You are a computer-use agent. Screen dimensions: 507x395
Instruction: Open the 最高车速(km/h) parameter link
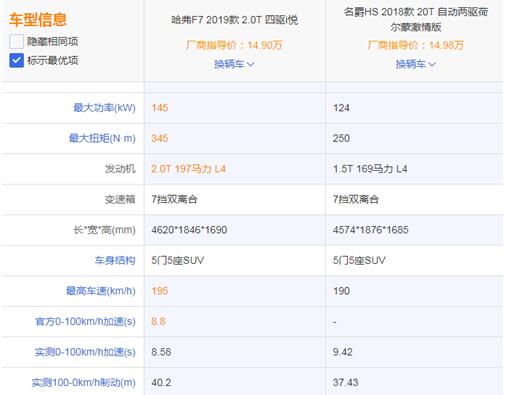click(x=101, y=291)
